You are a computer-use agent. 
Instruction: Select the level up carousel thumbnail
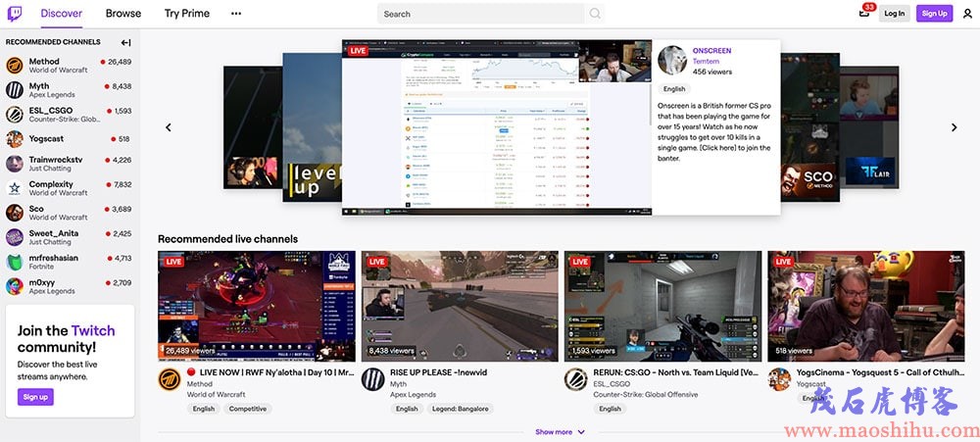(x=312, y=126)
